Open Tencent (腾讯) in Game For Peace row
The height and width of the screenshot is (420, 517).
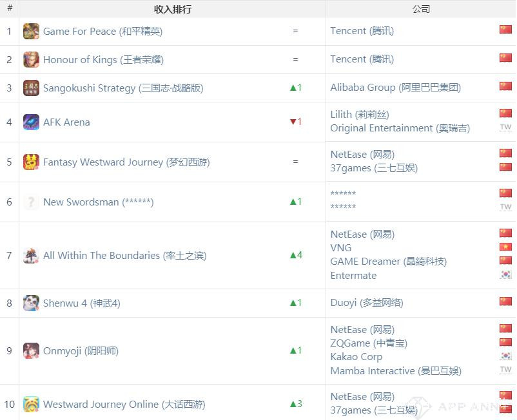(x=362, y=31)
